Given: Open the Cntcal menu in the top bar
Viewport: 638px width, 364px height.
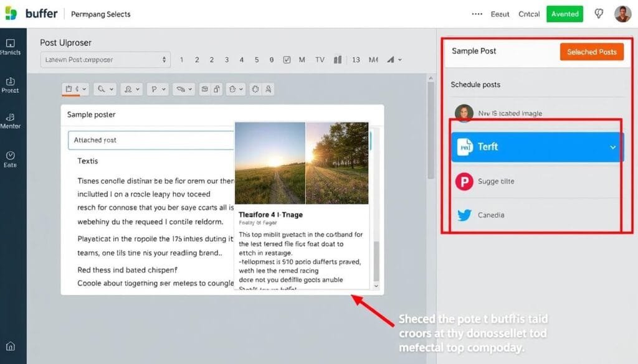Looking at the screenshot, I should click(529, 14).
